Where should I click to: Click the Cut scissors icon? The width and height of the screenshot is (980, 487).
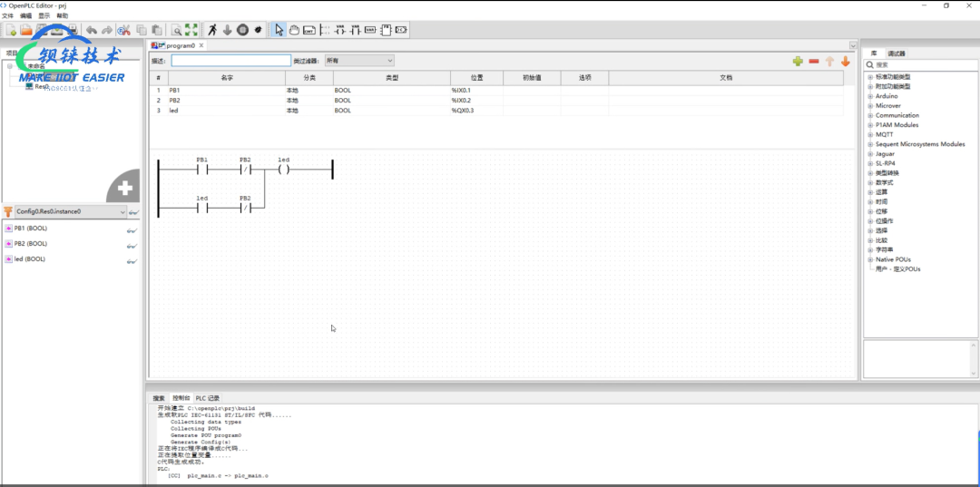(x=124, y=30)
